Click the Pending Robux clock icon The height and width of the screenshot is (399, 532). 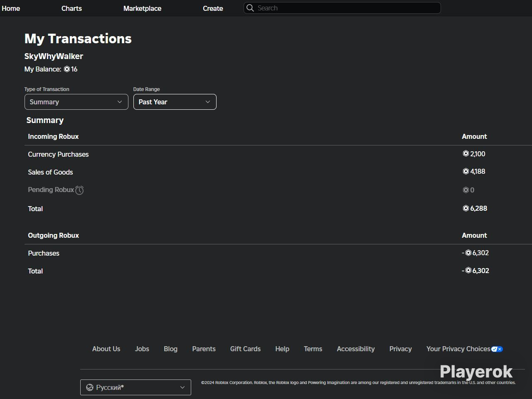(79, 190)
